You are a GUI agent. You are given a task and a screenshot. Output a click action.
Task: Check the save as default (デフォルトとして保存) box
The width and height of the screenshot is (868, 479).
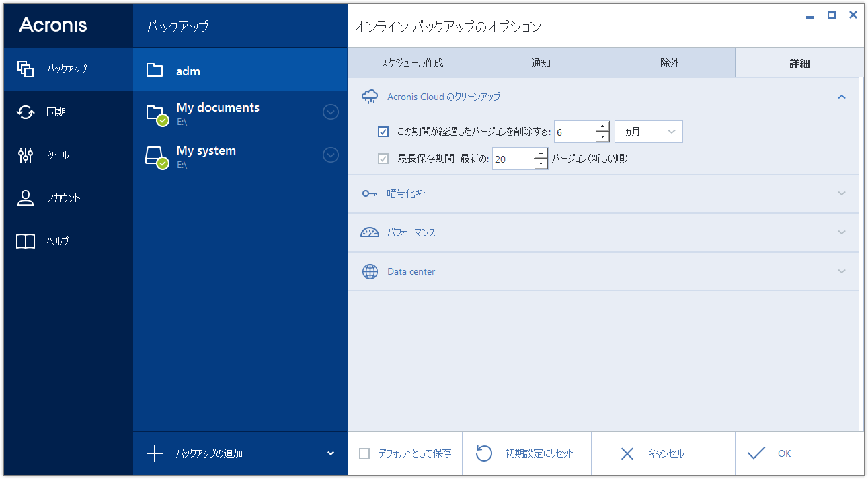click(x=364, y=453)
